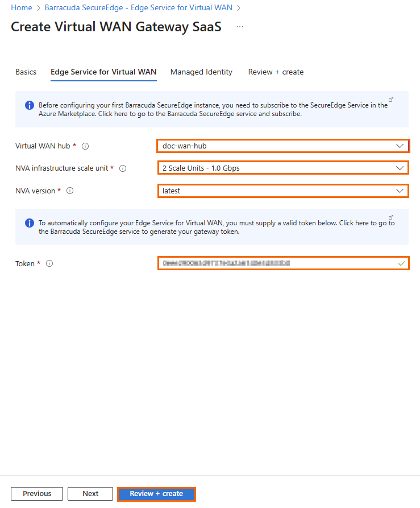Navigate to Home breadcrumb link

22,8
